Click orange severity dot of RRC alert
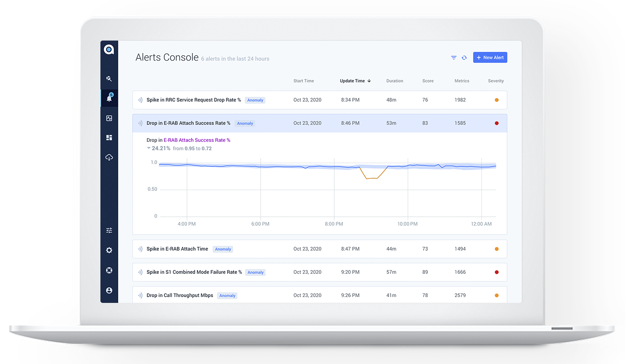This screenshot has height=364, width=625. click(x=496, y=100)
